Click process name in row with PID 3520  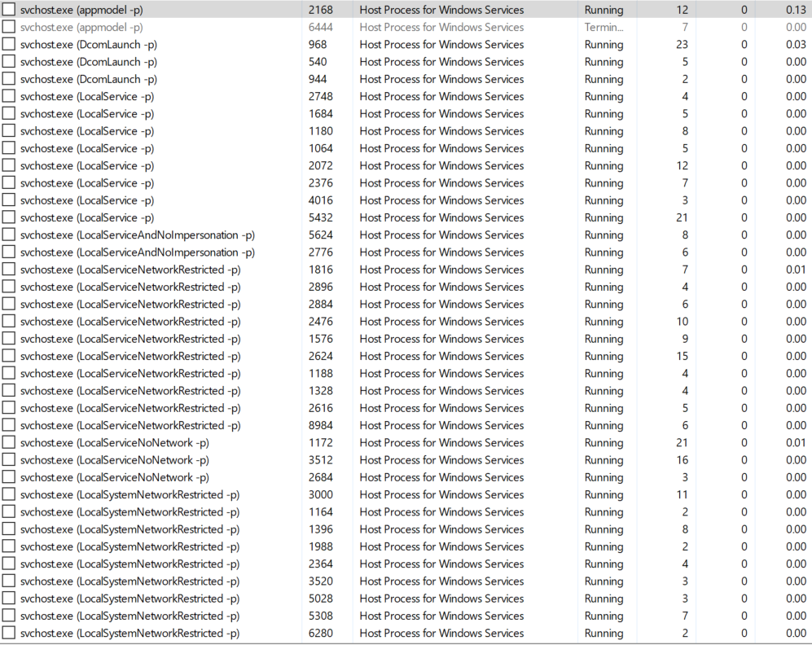click(x=130, y=581)
